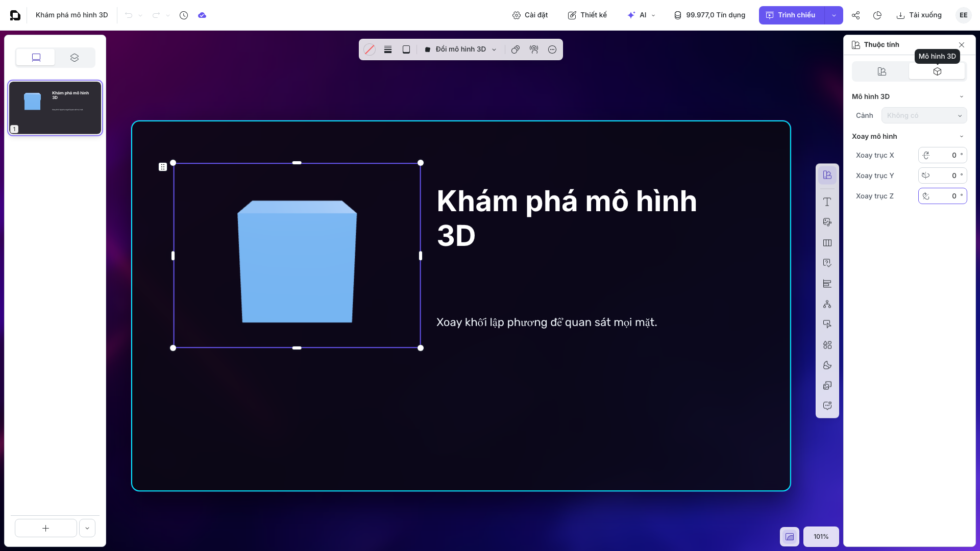The image size is (980, 551).
Task: Click the Xoay trục Y value field
Action: pyautogui.click(x=942, y=176)
